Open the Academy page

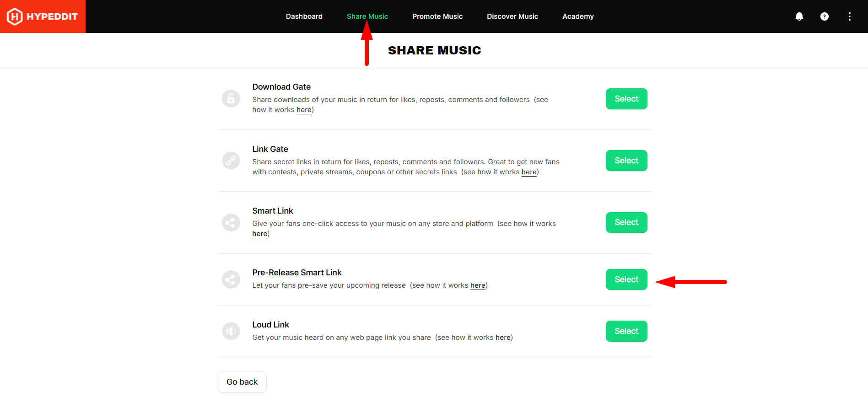578,16
